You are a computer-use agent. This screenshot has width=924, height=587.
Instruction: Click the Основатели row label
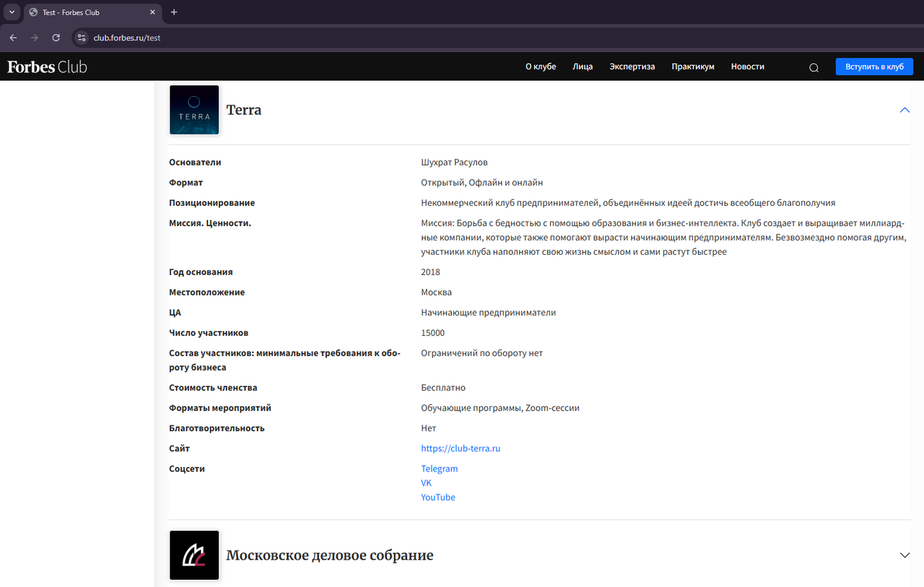pyautogui.click(x=195, y=162)
